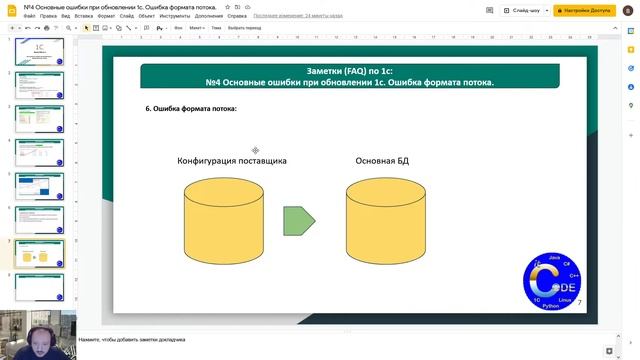The width and height of the screenshot is (640, 360).
Task: Open the new slide layout dropdown arrow
Action: [x=19, y=28]
